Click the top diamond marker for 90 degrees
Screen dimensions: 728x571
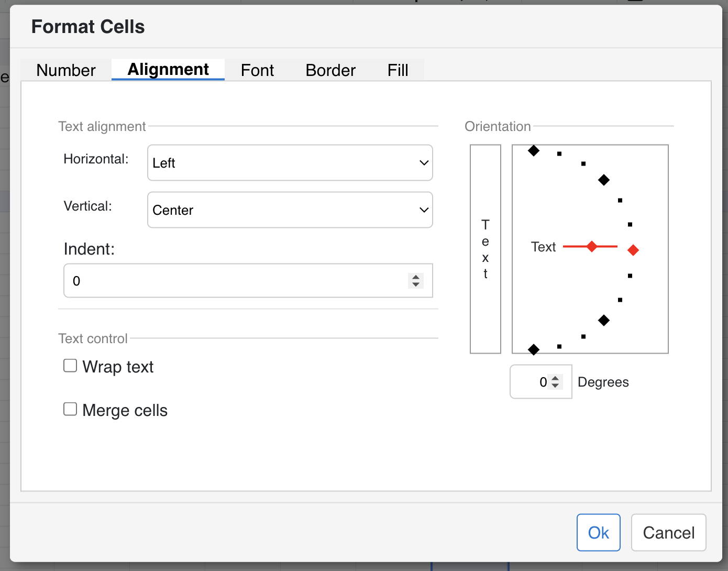coord(534,151)
